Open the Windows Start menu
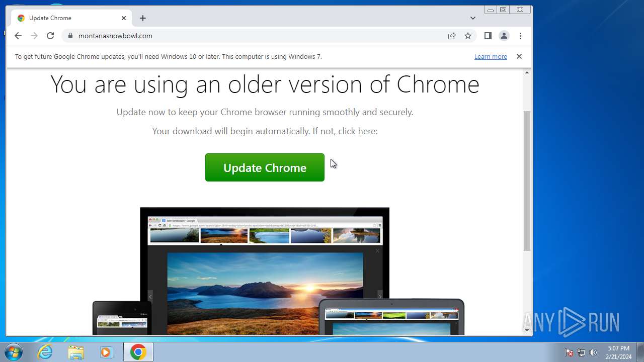This screenshot has height=362, width=644. point(14,352)
